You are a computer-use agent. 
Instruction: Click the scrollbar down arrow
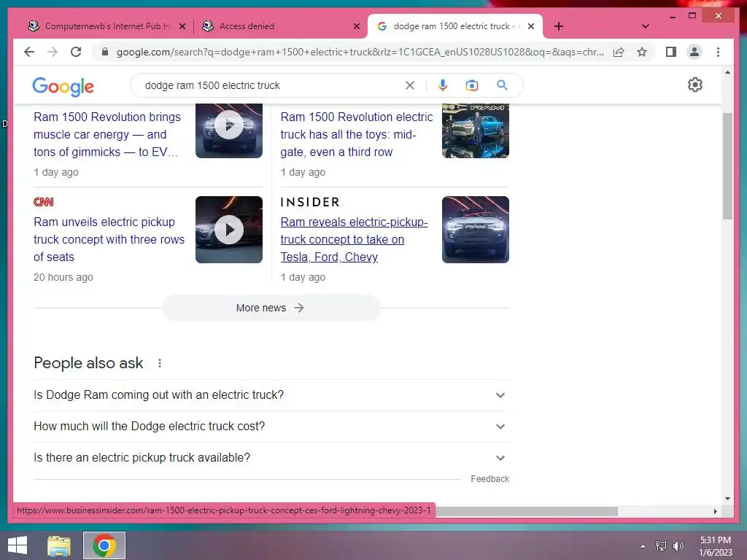pos(727,499)
